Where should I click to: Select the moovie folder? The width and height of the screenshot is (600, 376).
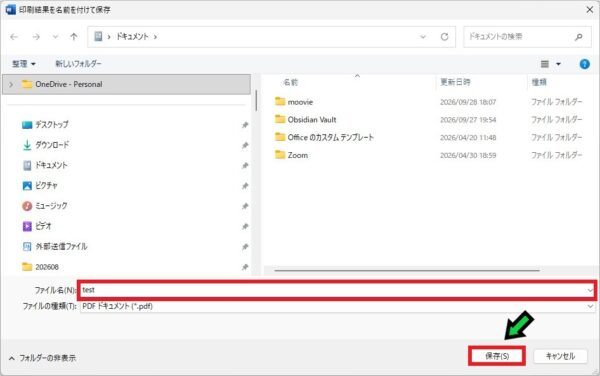[x=300, y=102]
